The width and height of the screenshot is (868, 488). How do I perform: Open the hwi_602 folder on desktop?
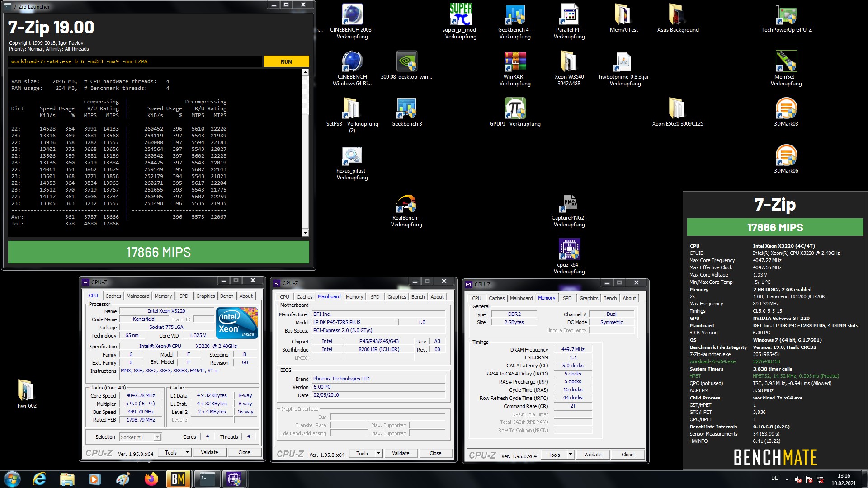pos(27,393)
